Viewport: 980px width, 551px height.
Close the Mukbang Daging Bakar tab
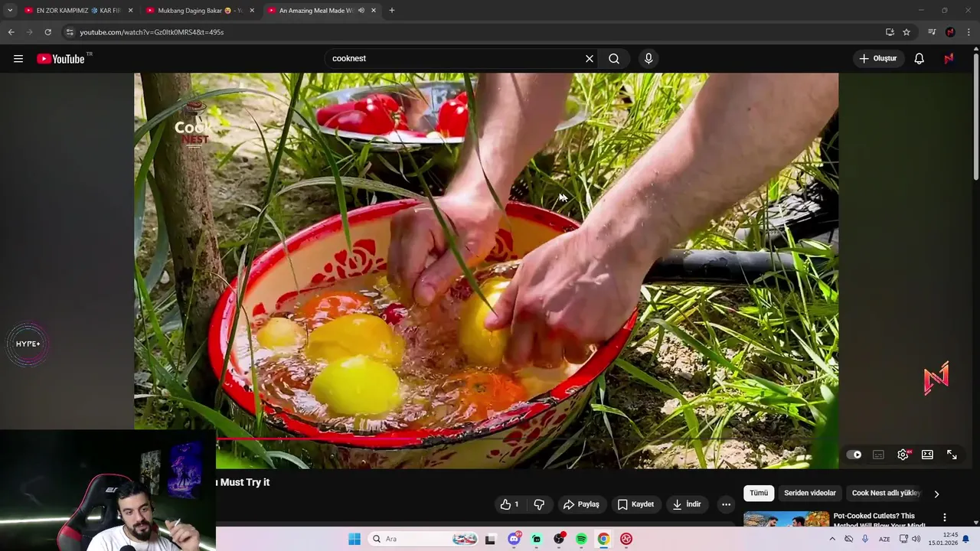click(252, 11)
